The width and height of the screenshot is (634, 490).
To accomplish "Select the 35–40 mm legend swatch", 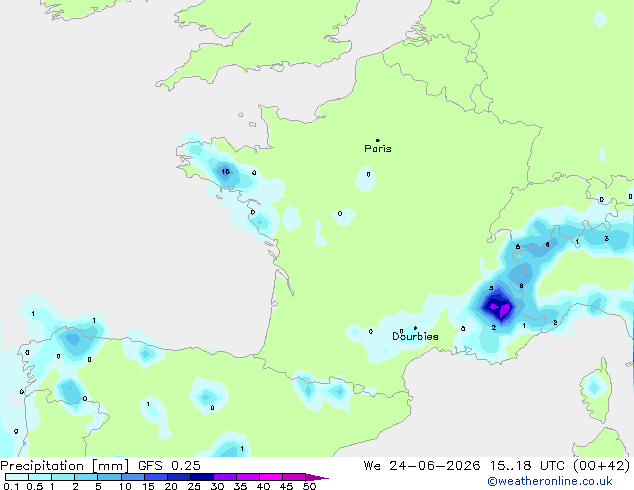I will (247, 477).
